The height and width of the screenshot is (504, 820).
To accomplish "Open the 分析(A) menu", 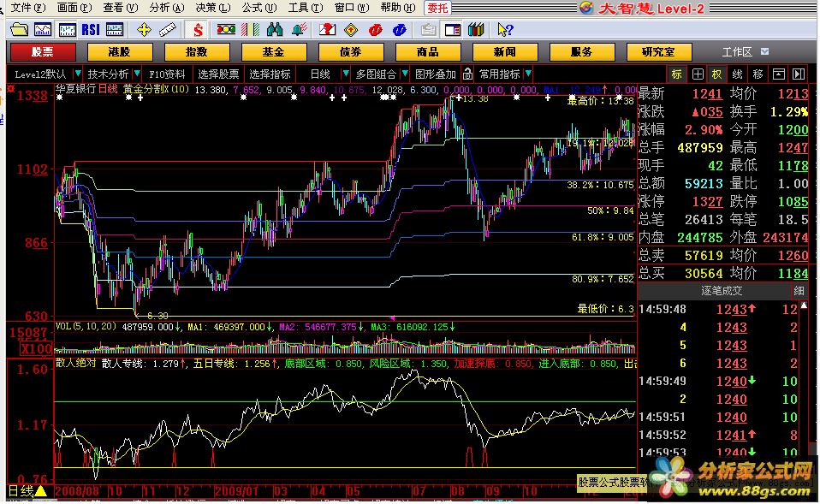I will [167, 8].
